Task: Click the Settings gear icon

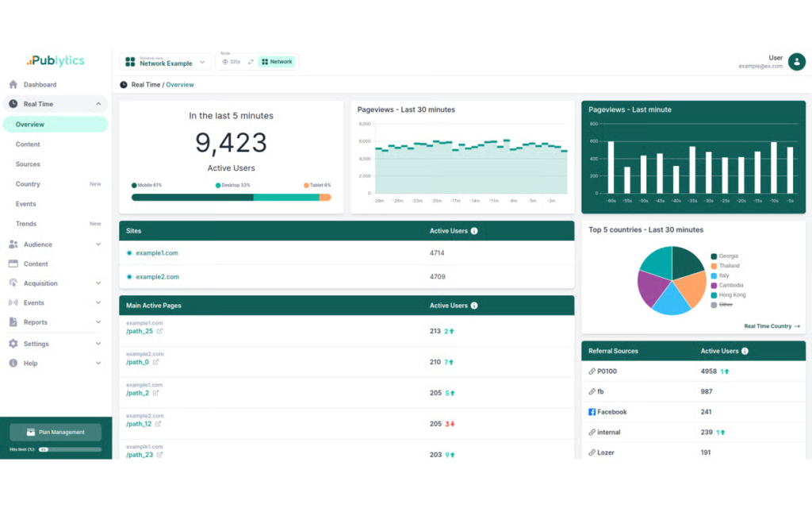Action: (x=13, y=344)
